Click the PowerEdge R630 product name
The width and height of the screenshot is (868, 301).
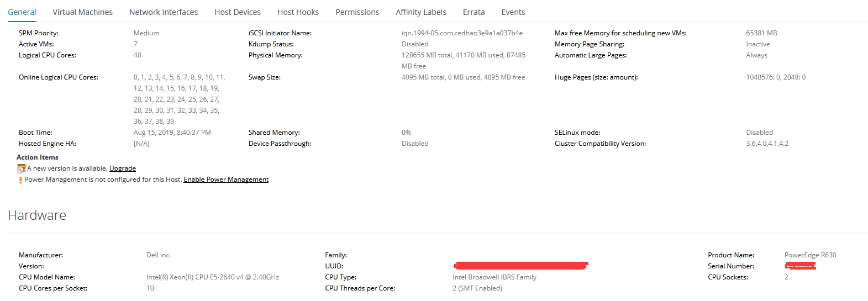[x=810, y=255]
